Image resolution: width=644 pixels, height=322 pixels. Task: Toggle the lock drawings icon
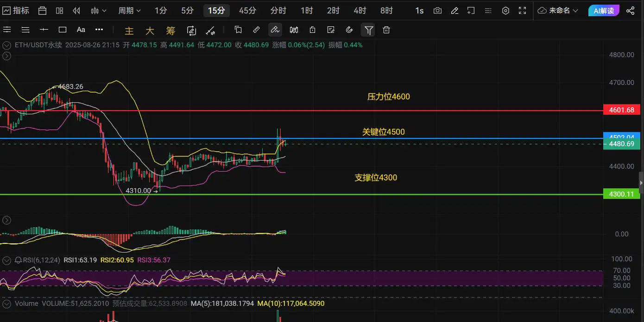pos(312,30)
